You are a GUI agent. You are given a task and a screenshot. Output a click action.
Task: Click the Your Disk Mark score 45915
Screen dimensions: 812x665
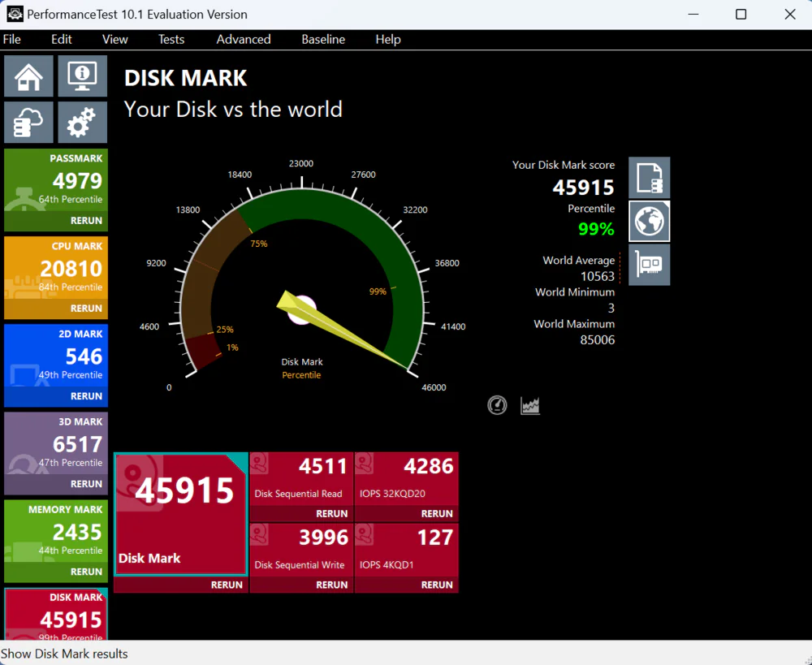point(583,188)
